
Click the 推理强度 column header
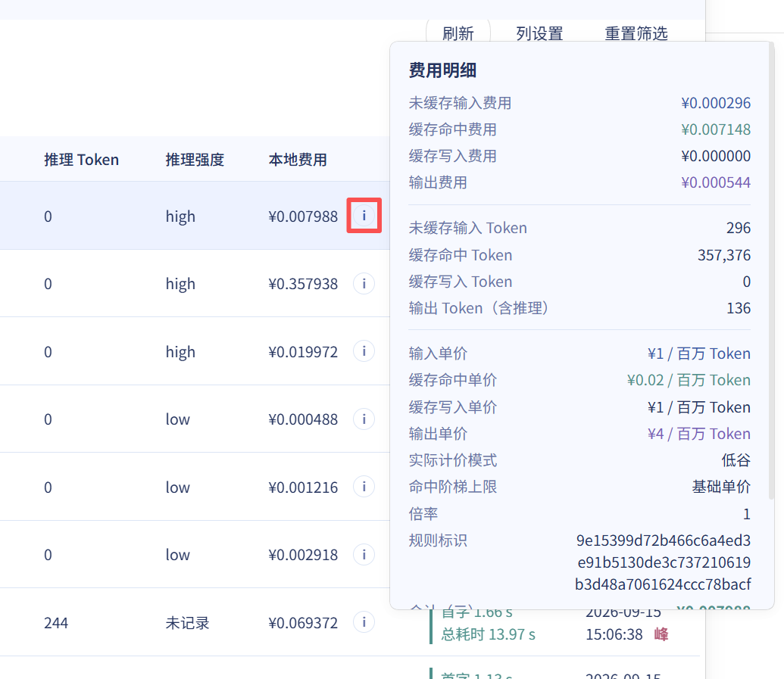[x=195, y=160]
